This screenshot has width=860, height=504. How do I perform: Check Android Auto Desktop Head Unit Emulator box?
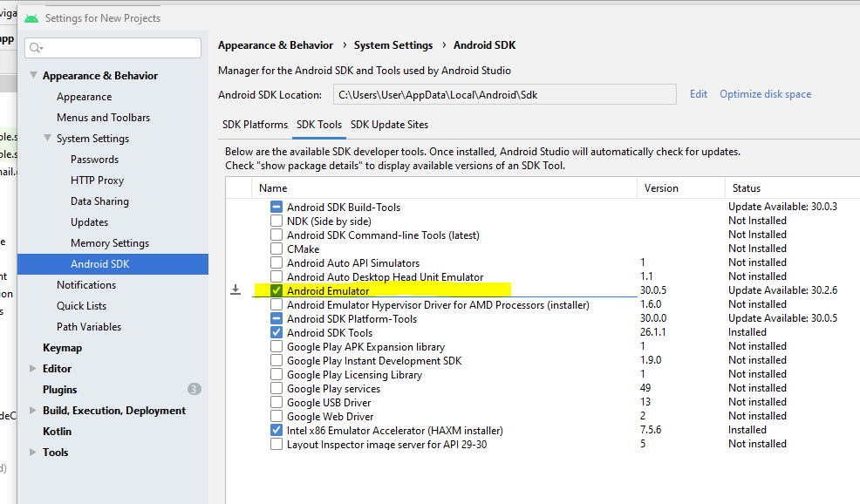pyautogui.click(x=276, y=276)
